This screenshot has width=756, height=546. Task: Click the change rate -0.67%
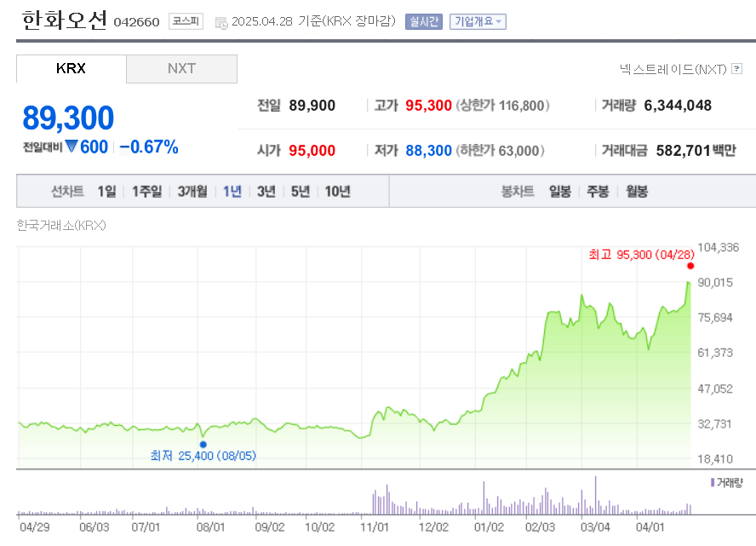149,147
